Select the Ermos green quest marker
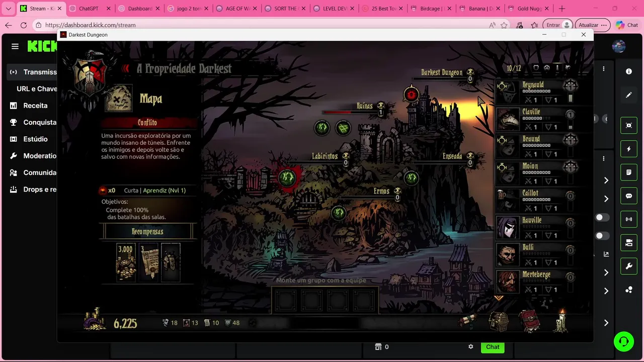 [x=339, y=213]
